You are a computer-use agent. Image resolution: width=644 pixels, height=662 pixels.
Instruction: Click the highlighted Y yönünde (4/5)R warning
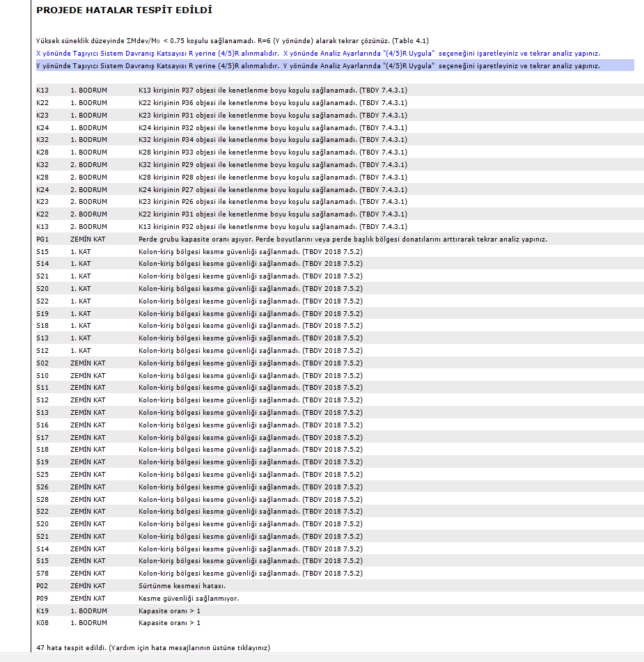click(317, 65)
